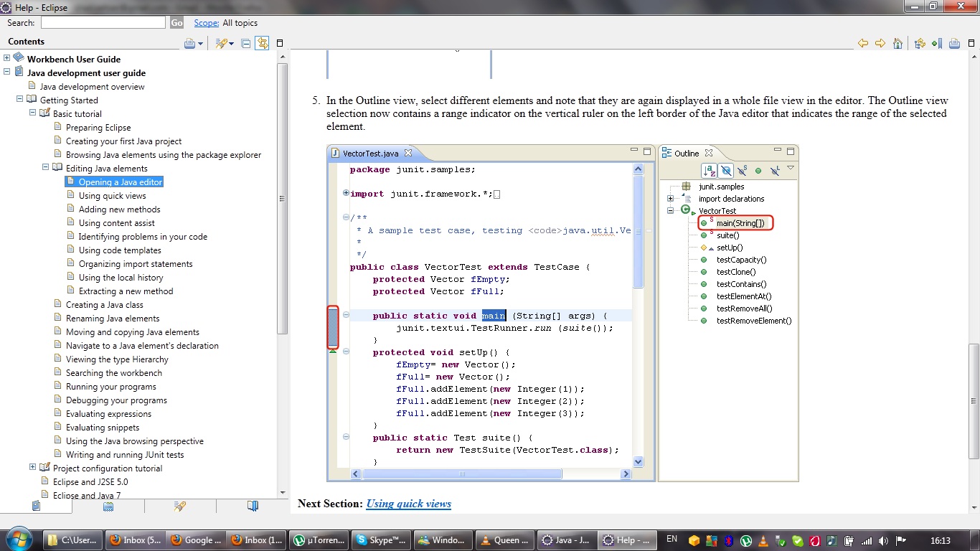
Task: Open the Home page icon
Action: (x=897, y=44)
